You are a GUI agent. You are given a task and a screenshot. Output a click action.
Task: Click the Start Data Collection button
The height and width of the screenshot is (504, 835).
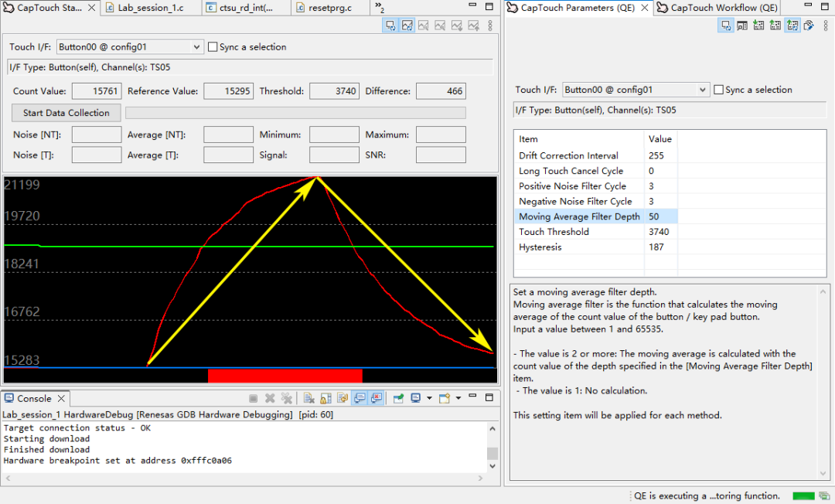click(66, 113)
